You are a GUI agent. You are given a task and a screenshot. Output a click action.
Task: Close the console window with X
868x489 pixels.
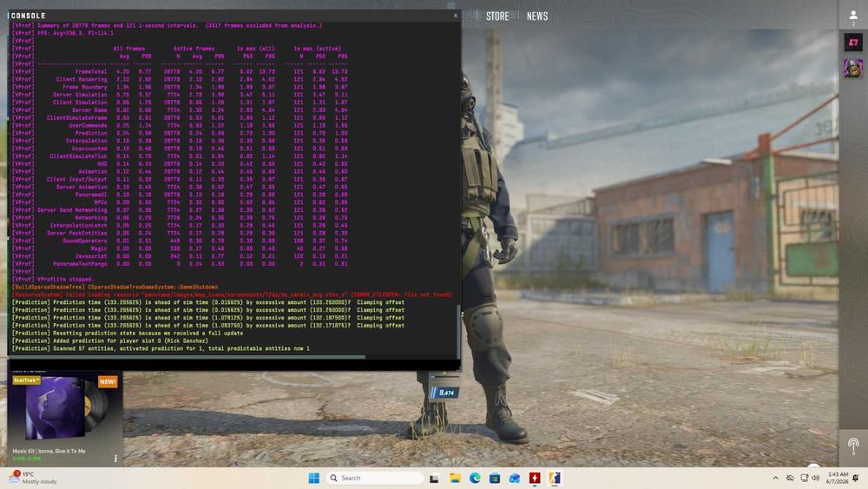click(456, 16)
